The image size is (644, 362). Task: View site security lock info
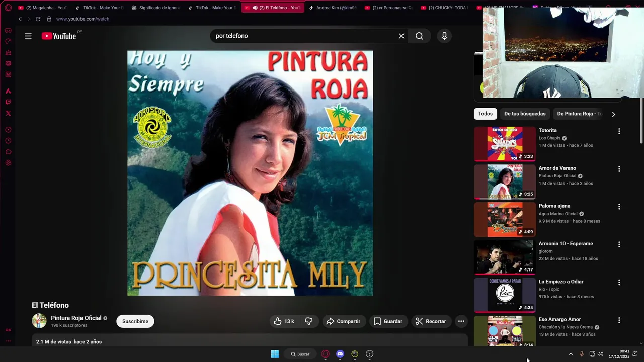[x=49, y=19]
